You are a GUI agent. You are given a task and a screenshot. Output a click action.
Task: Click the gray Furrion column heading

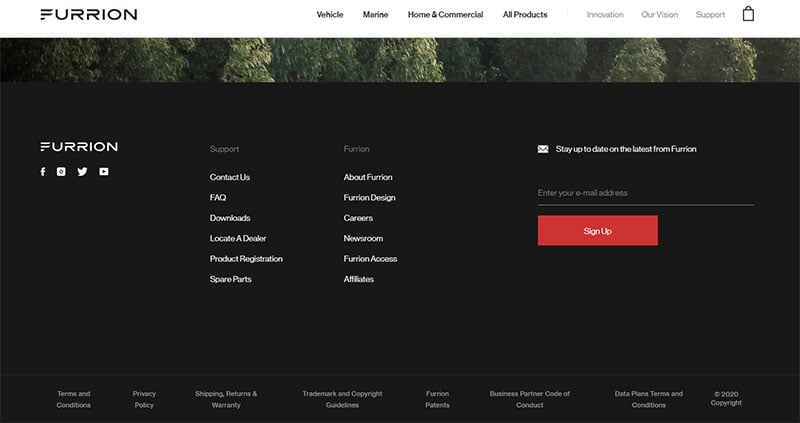pyautogui.click(x=356, y=149)
